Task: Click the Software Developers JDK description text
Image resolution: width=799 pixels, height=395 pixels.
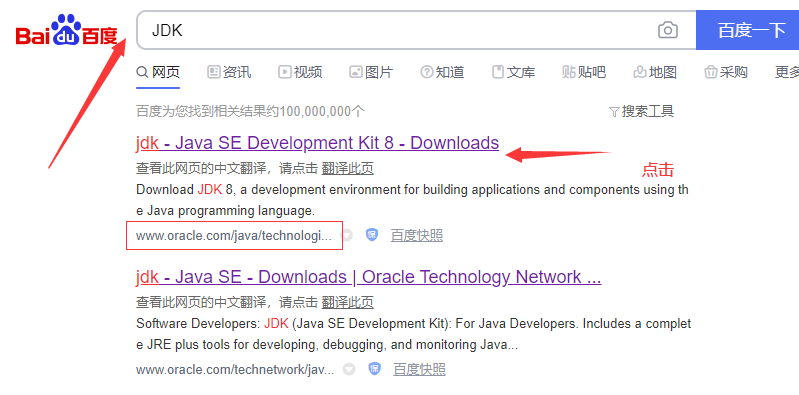Action: click(413, 334)
